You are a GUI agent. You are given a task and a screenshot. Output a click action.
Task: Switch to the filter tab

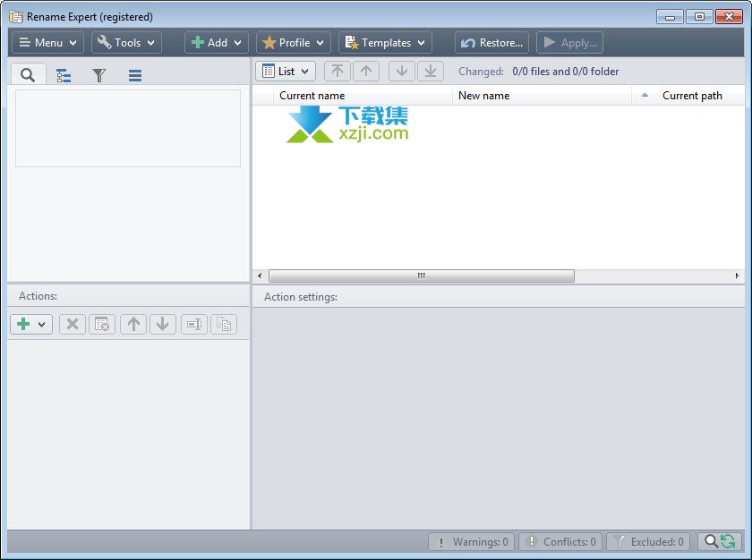(99, 75)
